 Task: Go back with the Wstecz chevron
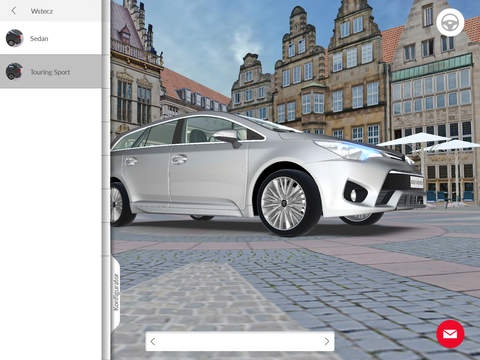point(13,11)
